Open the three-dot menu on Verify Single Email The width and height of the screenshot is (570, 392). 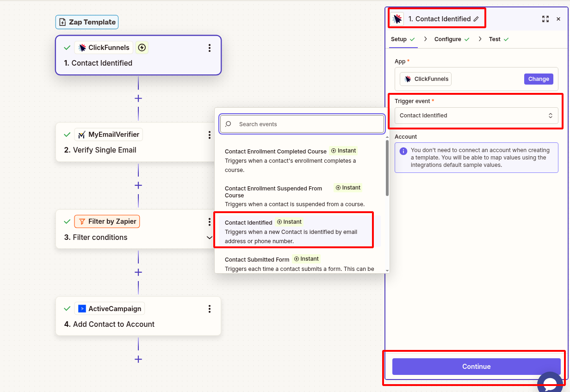pos(210,135)
